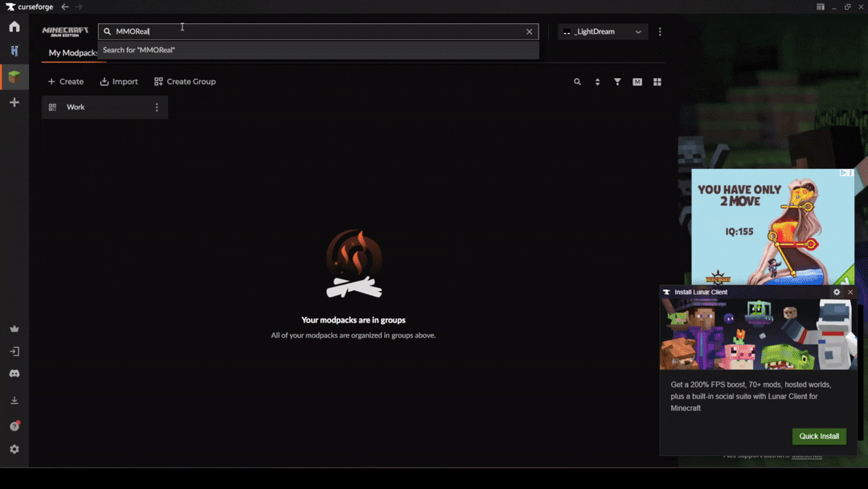The height and width of the screenshot is (489, 868).
Task: Select the second game icon in sidebar
Action: pyautogui.click(x=14, y=51)
